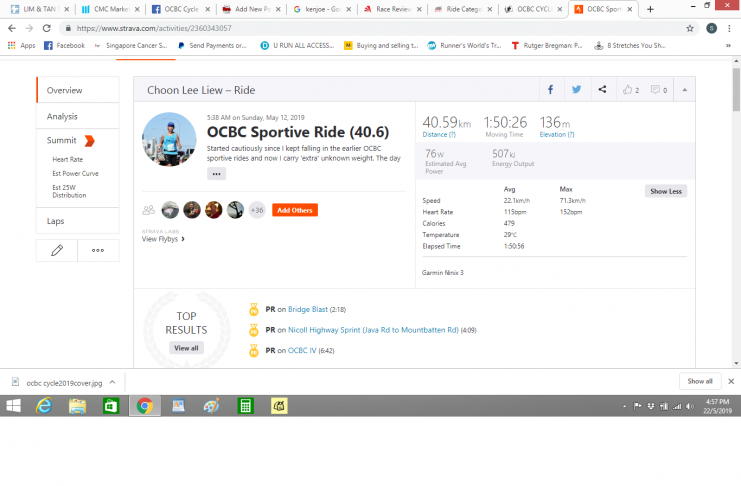
Task: Click the athlete profile photo
Action: tap(169, 139)
